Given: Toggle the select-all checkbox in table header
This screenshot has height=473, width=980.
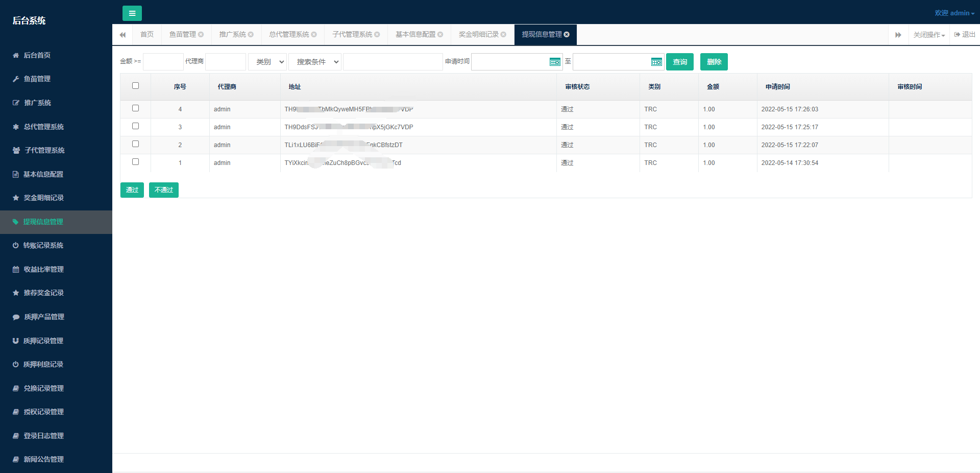Looking at the screenshot, I should pos(135,86).
